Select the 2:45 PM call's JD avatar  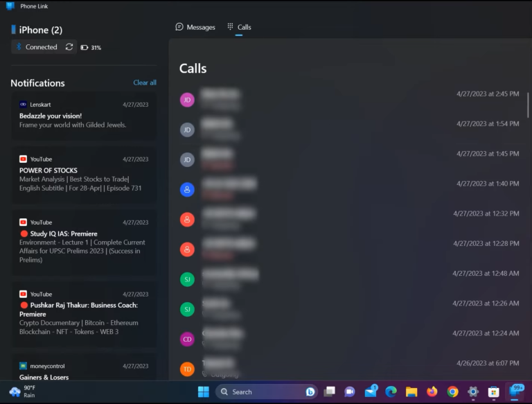tap(187, 100)
